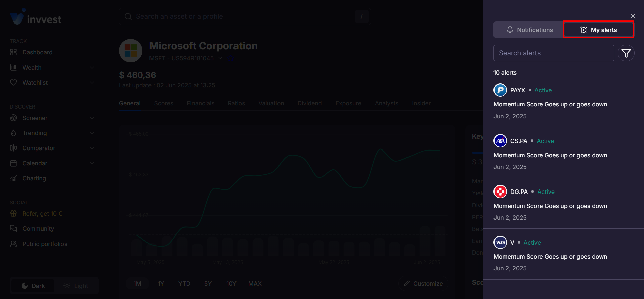The image size is (644, 299).
Task: Select the Scores tab
Action: coord(164,103)
